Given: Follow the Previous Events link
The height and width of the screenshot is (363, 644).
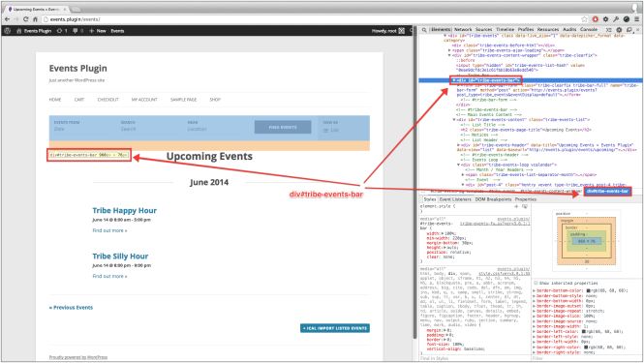Looking at the screenshot, I should tap(71, 308).
